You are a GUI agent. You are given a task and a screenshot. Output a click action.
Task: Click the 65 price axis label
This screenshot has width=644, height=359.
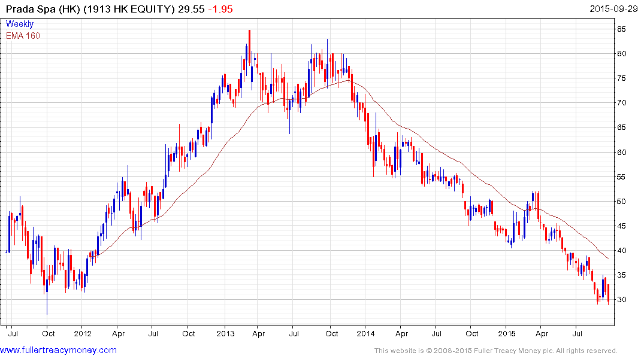pos(621,127)
